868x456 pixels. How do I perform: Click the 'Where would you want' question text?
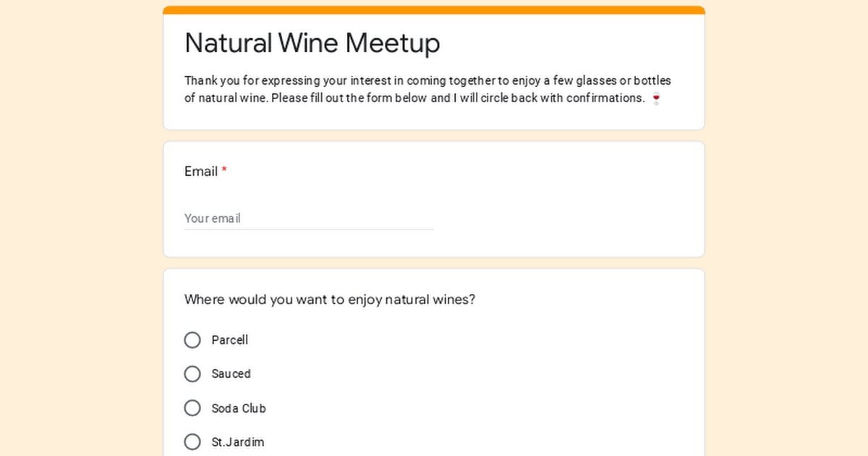(x=329, y=300)
